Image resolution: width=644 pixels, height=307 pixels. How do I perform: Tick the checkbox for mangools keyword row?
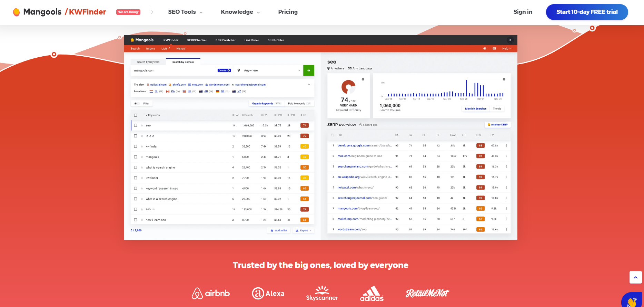click(x=136, y=157)
